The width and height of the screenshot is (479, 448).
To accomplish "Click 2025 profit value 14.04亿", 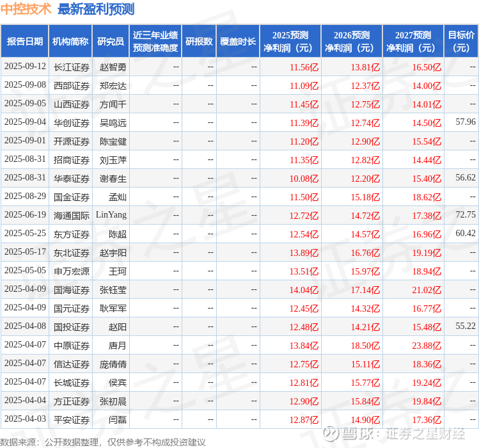I will (x=304, y=290).
